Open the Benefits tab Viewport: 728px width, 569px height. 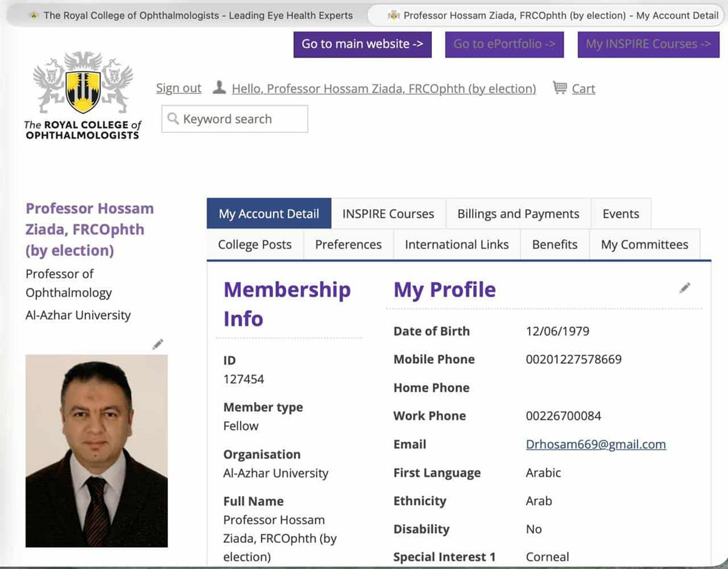554,244
